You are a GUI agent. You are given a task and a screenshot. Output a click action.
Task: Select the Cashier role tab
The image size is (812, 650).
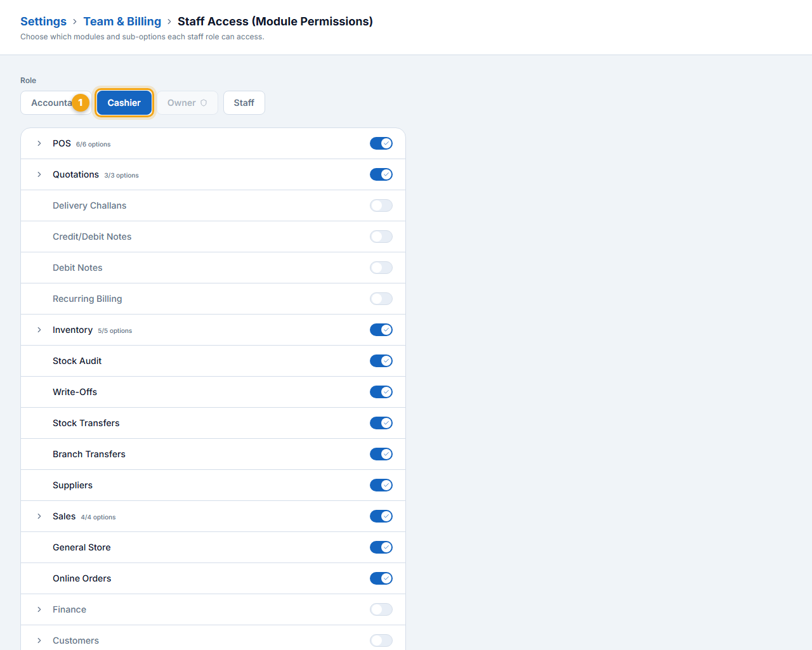click(124, 103)
